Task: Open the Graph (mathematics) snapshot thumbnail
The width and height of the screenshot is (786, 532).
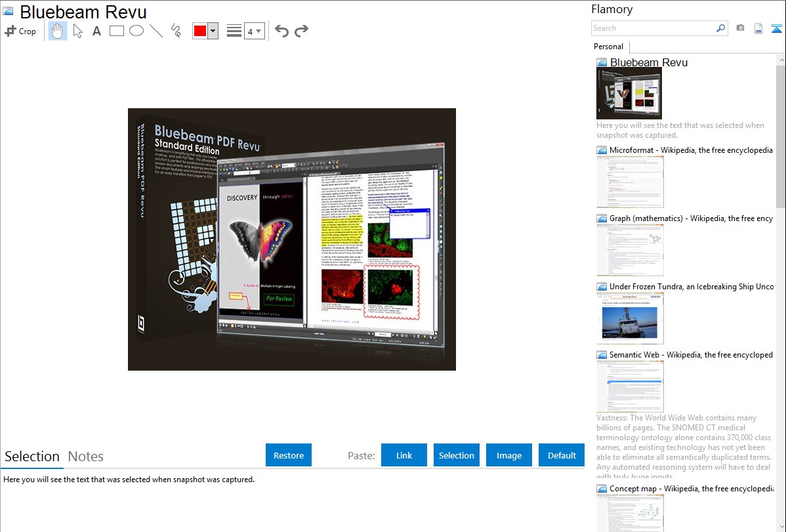Action: (x=630, y=250)
